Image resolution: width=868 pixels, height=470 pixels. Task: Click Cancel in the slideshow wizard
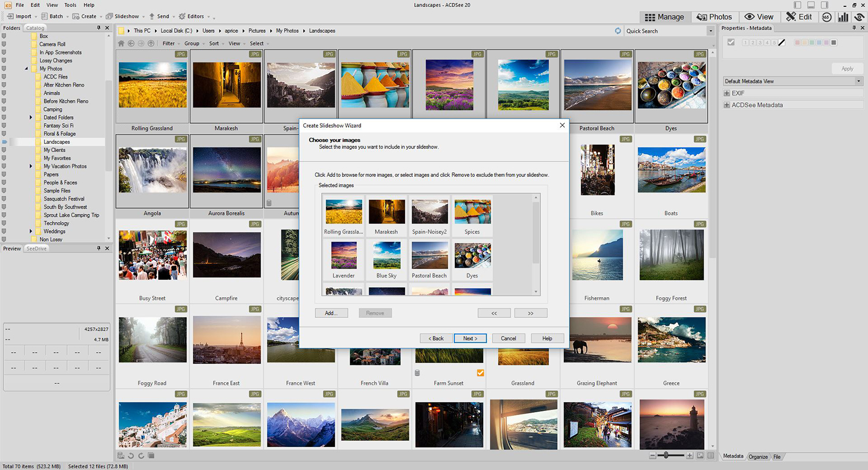point(509,338)
